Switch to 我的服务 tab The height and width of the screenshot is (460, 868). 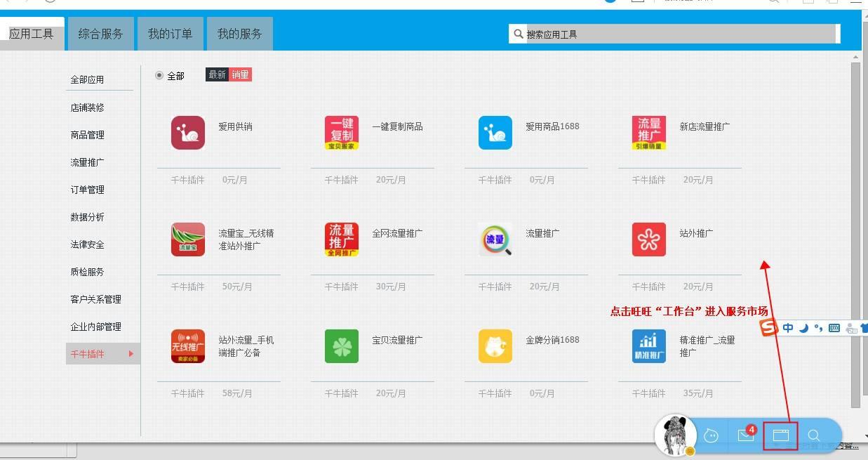239,34
